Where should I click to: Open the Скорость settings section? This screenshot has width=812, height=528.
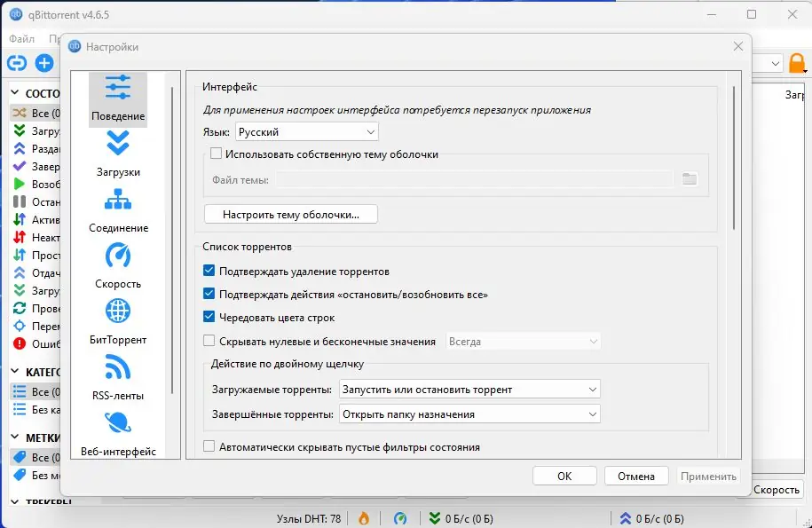[x=118, y=266]
